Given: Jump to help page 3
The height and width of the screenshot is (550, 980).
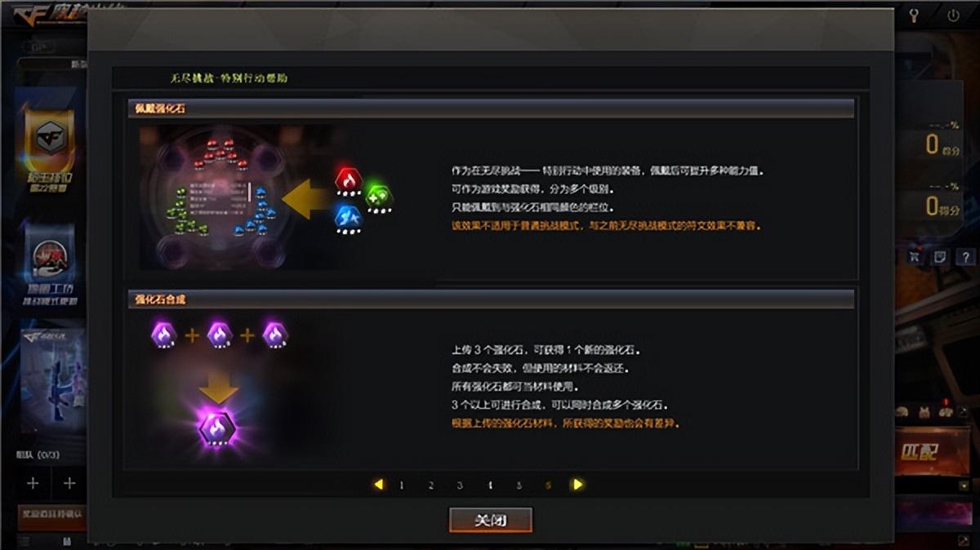Looking at the screenshot, I should tap(460, 485).
